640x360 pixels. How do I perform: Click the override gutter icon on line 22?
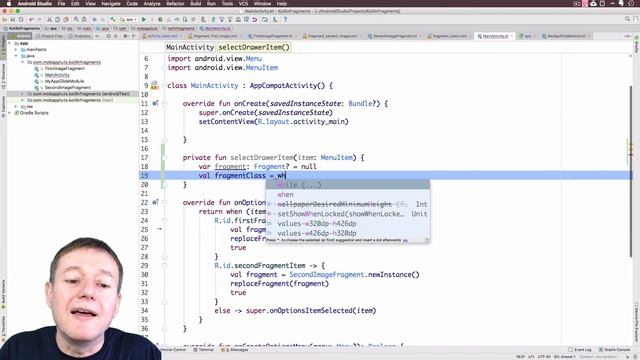(155, 202)
